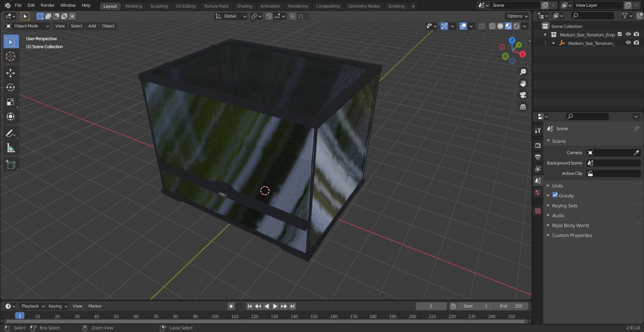Viewport: 644px width, 332px height.
Task: Activate the Transform tool
Action: 11,116
